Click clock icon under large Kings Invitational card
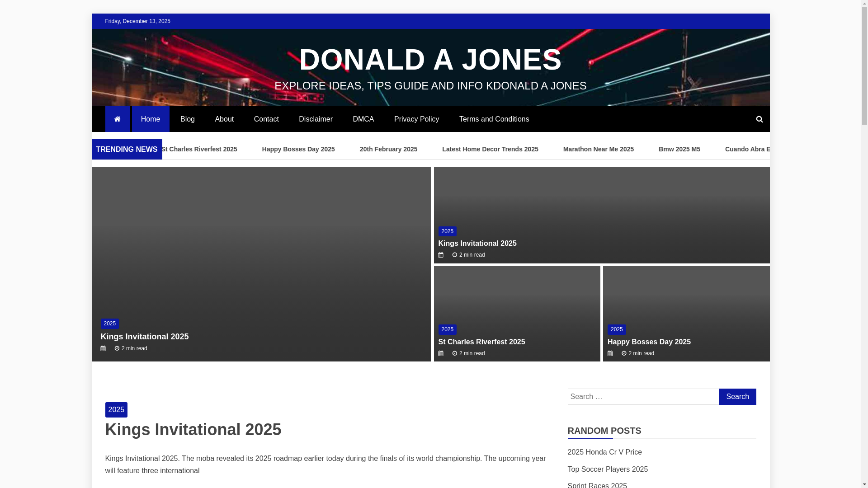Screen dimensions: 868x488 117,348
